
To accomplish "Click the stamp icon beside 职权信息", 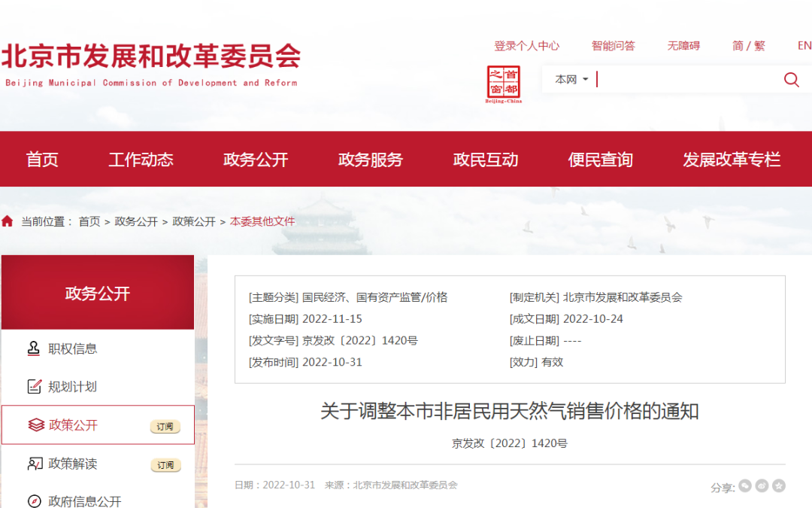I will [34, 348].
